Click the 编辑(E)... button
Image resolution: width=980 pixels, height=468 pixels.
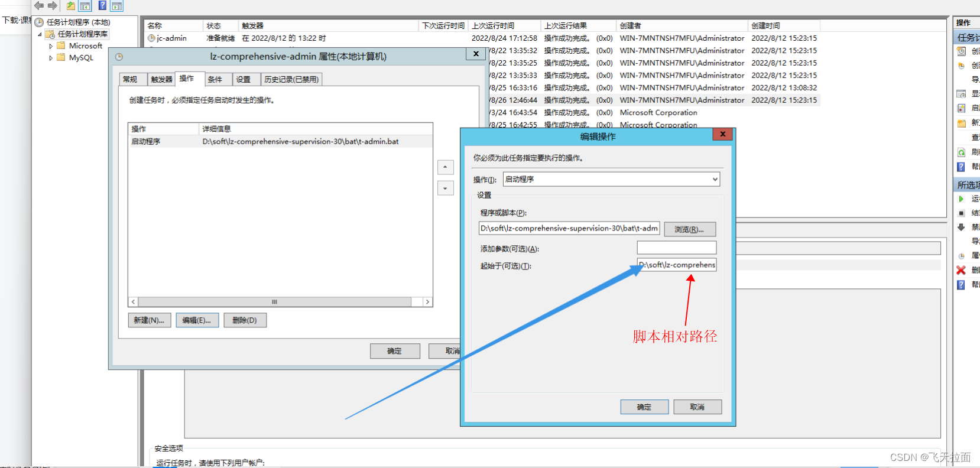click(x=197, y=320)
